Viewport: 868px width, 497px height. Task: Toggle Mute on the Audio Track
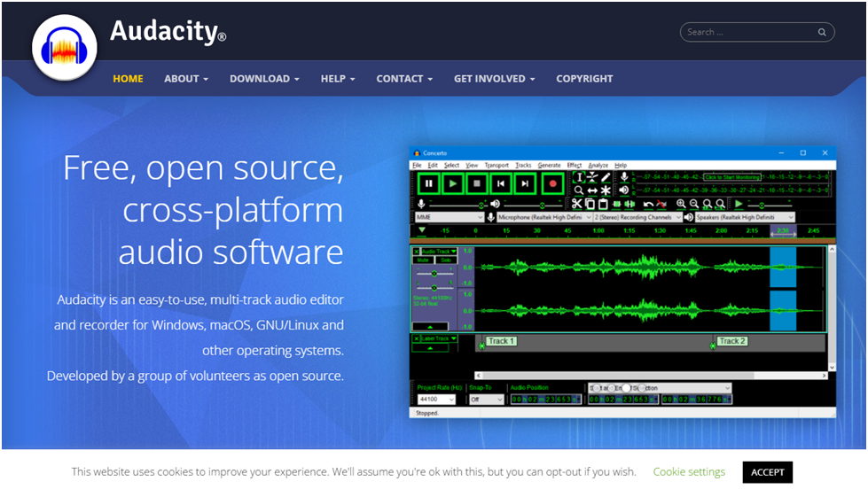pos(423,260)
